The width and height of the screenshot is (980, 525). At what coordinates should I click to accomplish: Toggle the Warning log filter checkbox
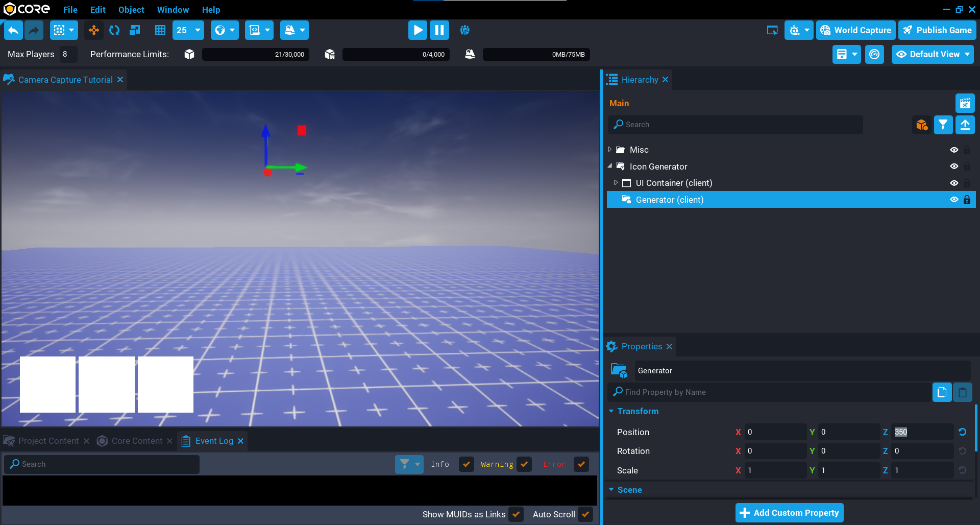(524, 464)
